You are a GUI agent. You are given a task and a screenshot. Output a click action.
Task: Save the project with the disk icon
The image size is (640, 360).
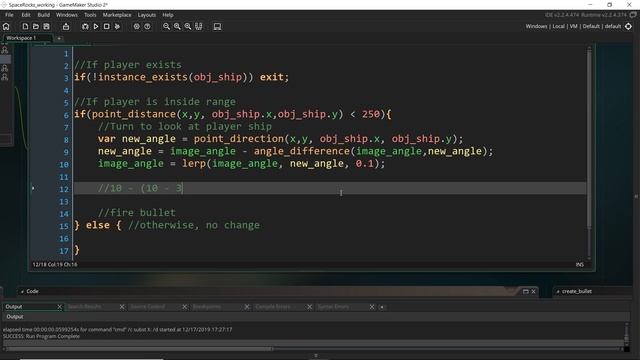click(x=47, y=27)
